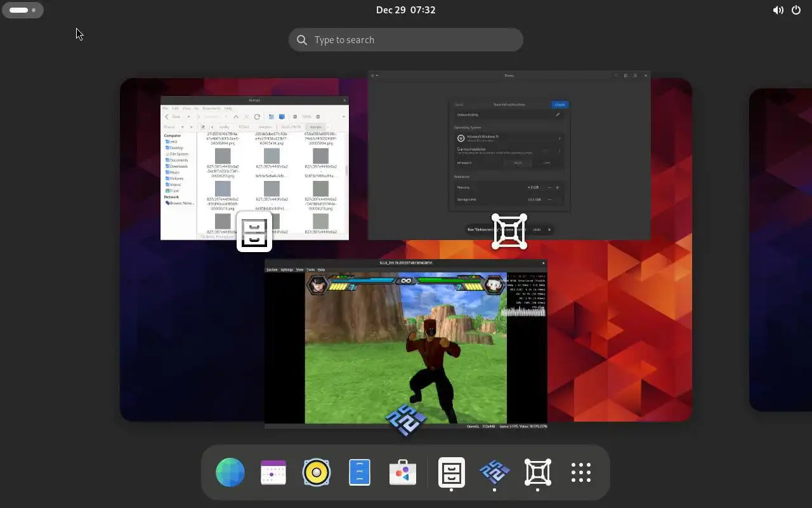Switch to PCSX2 via its dock icon

pyautogui.click(x=495, y=472)
